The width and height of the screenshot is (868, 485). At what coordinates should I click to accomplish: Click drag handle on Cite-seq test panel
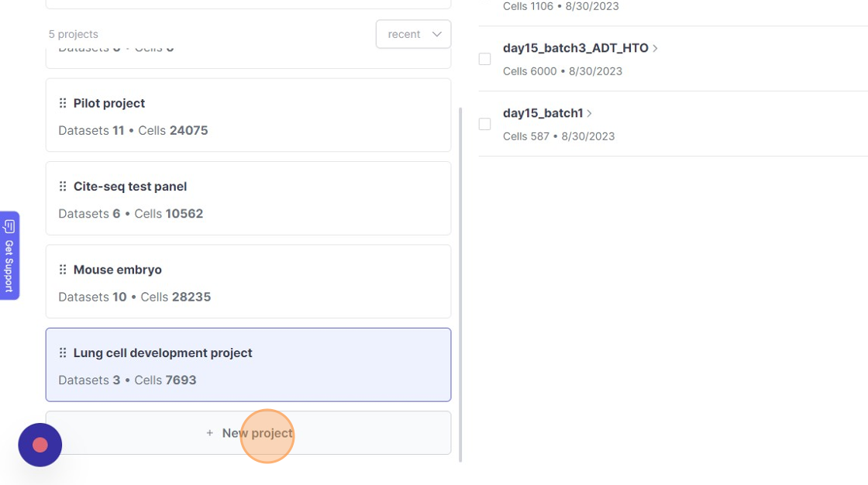[63, 187]
